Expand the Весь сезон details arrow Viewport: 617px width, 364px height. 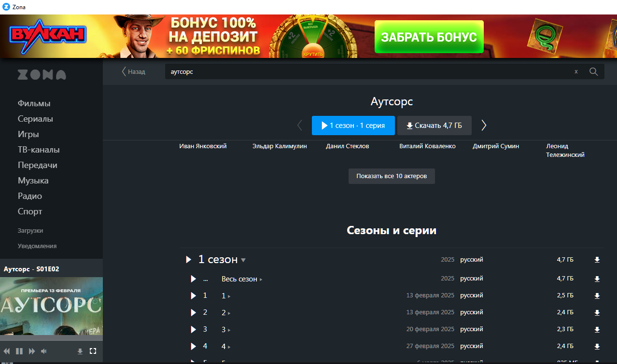(261, 280)
